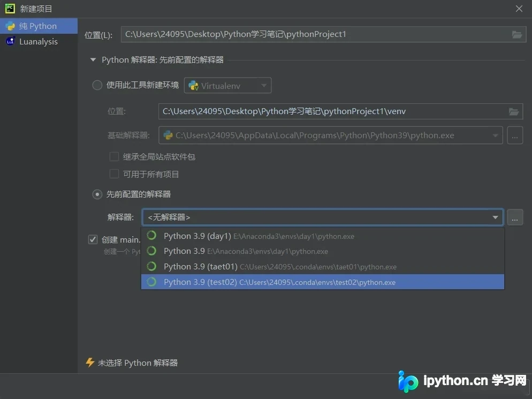This screenshot has height=399, width=532.
Task: Choose Python 3.9 (test02) interpreter
Action: click(x=323, y=282)
